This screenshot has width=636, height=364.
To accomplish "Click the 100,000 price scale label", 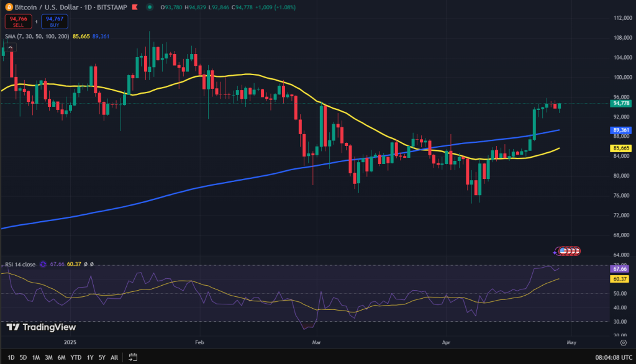I will (622, 77).
